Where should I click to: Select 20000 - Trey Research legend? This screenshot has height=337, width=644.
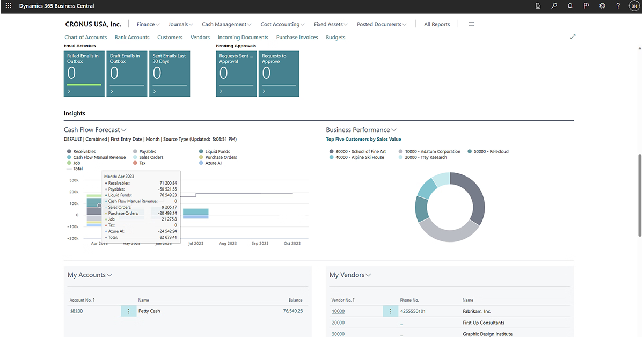(422, 157)
